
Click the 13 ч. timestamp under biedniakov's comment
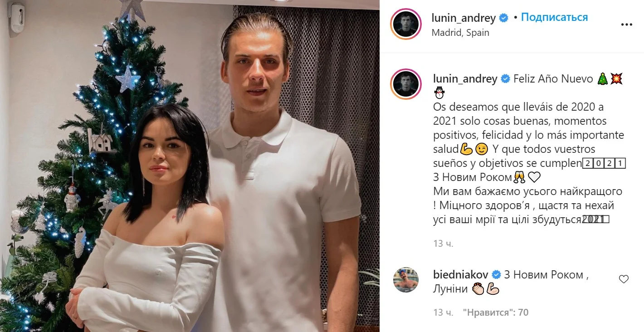point(443,312)
